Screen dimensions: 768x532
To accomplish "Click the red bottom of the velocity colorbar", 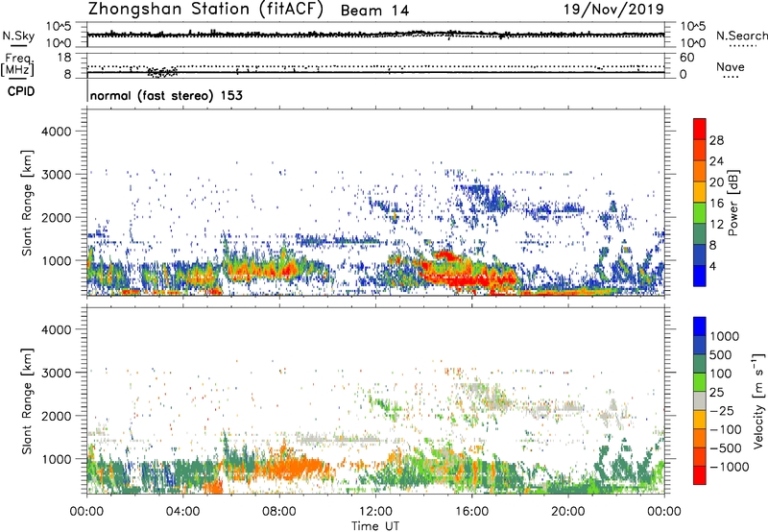I will 700,475.
